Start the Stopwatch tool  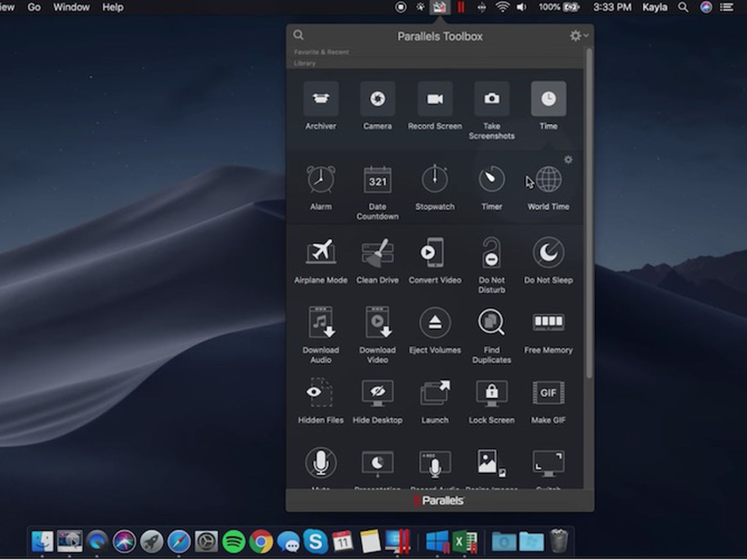tap(435, 179)
